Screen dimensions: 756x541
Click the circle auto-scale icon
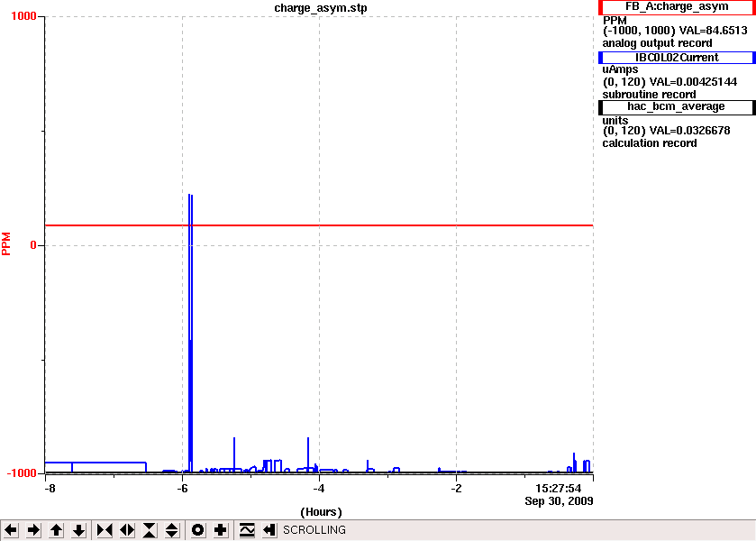coord(197,530)
